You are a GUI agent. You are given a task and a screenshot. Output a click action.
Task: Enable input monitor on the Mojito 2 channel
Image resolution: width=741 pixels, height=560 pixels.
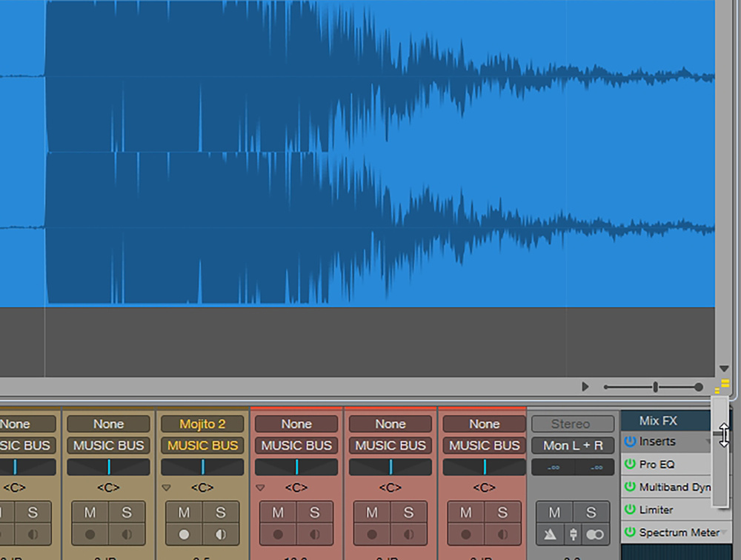coord(220,534)
